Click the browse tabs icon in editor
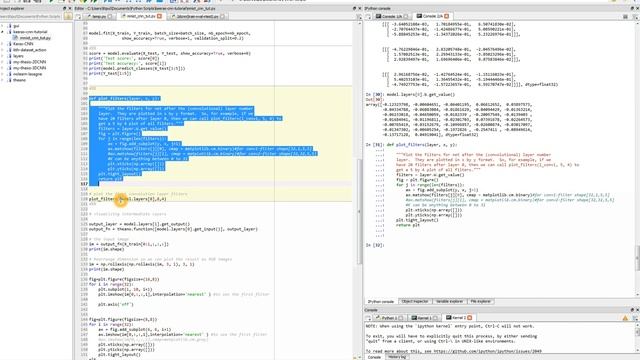The width and height of the screenshot is (640, 360). pyautogui.click(x=78, y=16)
